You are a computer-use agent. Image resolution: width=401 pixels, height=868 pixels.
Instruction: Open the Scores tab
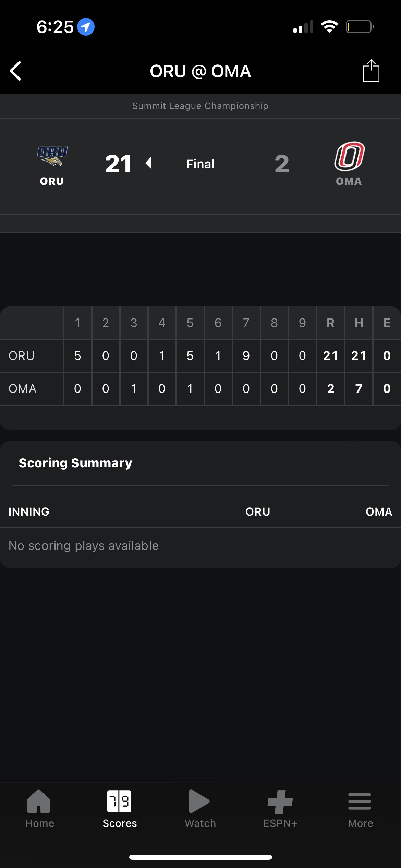120,808
